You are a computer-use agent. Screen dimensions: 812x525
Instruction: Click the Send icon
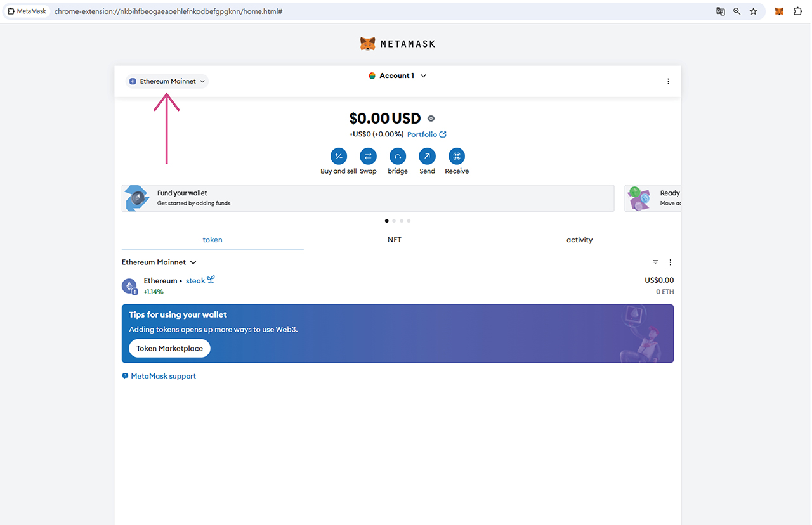coord(427,156)
